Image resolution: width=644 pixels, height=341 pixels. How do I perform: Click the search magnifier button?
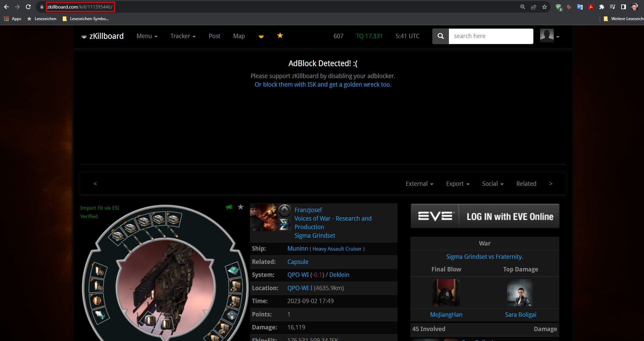[x=441, y=36]
